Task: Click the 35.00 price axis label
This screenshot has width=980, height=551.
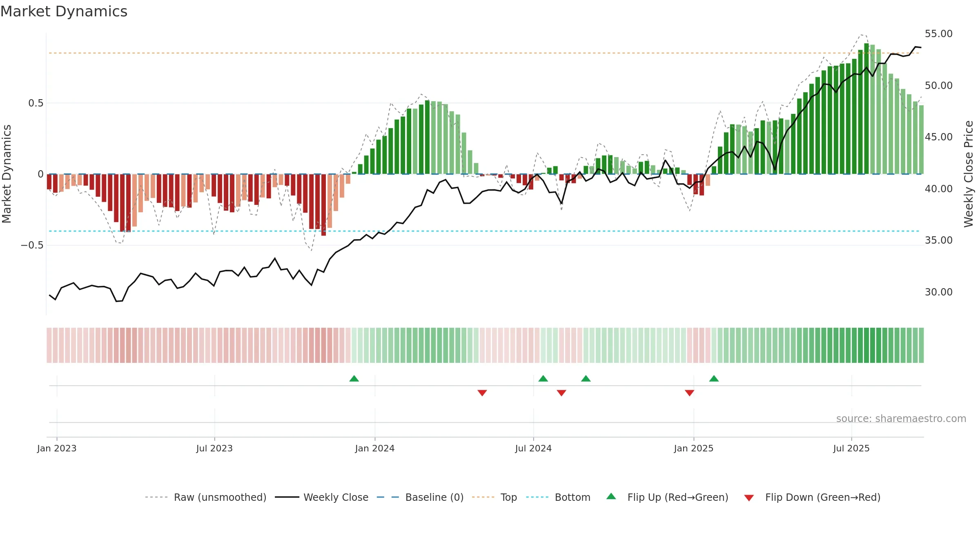Action: click(939, 240)
